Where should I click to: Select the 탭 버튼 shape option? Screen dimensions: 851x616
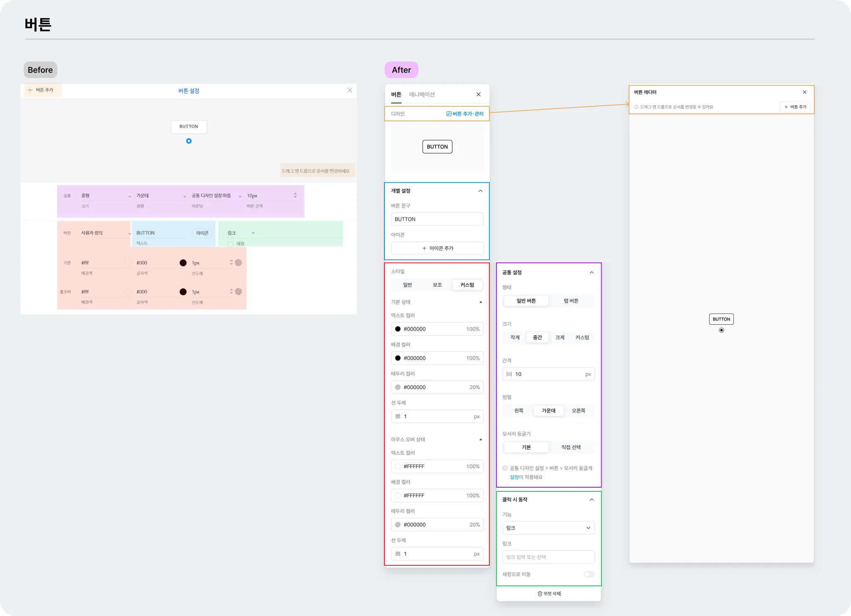tap(571, 301)
